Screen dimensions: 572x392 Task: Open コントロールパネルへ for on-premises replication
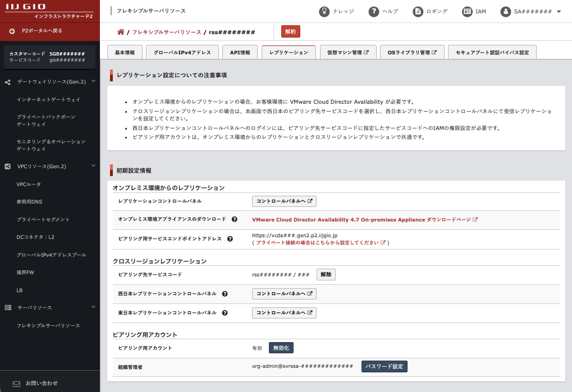[284, 201]
